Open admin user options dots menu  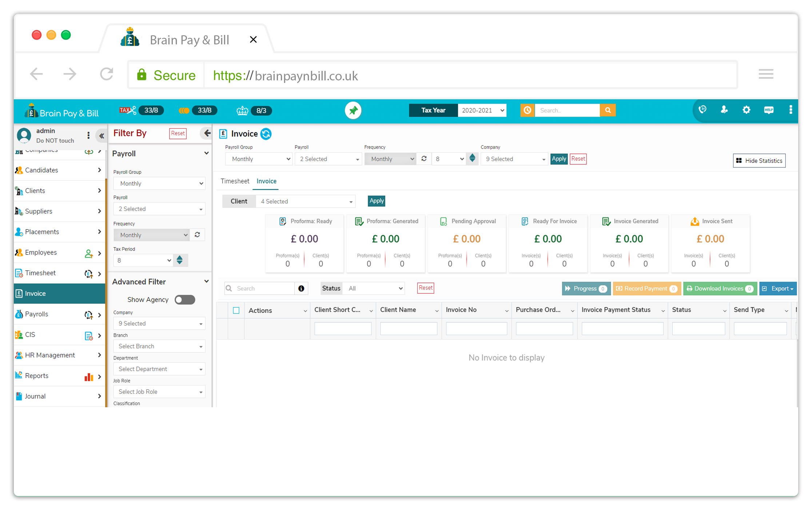(x=88, y=135)
